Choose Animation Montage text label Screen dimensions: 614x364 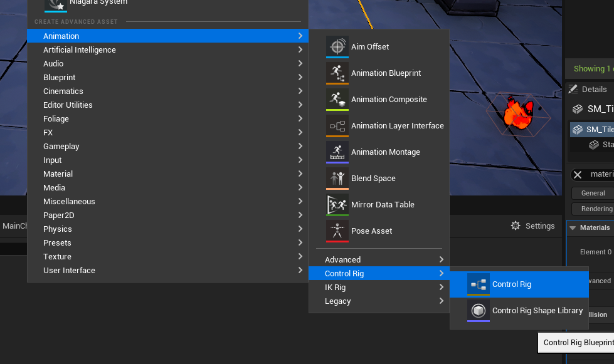pos(385,152)
